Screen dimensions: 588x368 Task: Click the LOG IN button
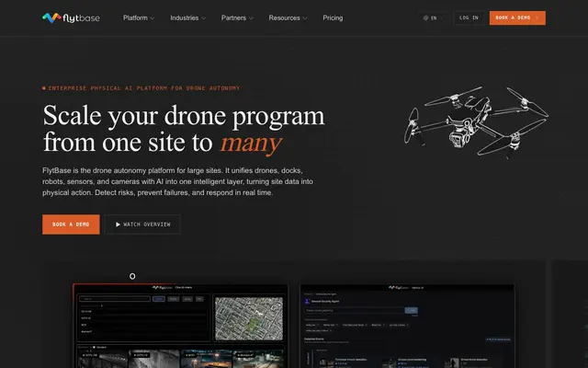469,18
